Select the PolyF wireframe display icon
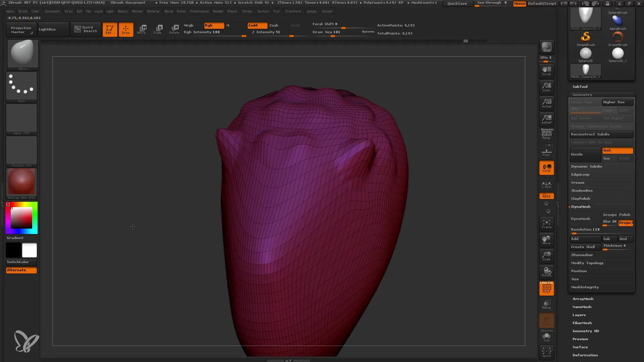 coord(547,288)
